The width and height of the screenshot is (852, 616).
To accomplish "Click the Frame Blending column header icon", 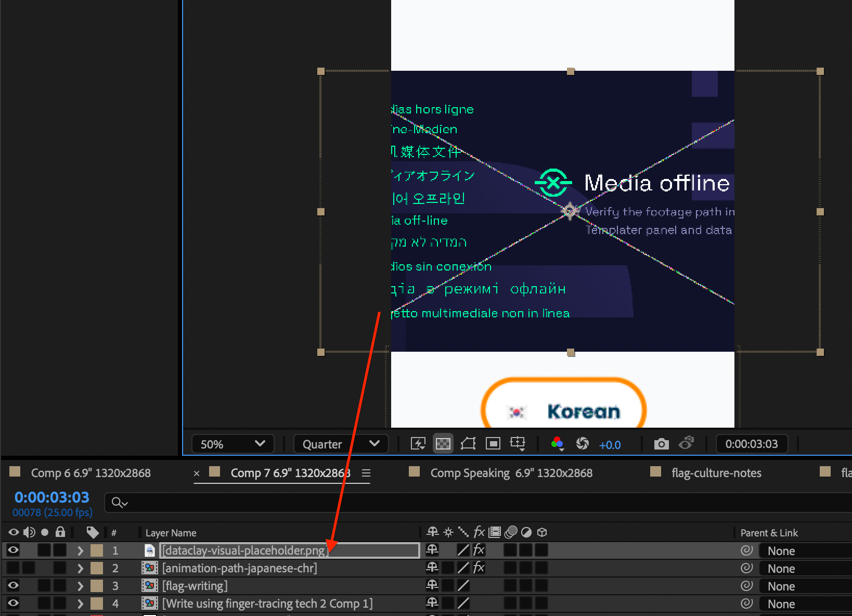I will [x=495, y=532].
